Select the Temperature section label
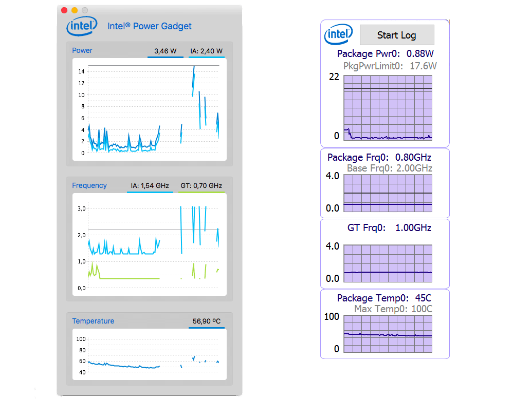 click(x=93, y=320)
